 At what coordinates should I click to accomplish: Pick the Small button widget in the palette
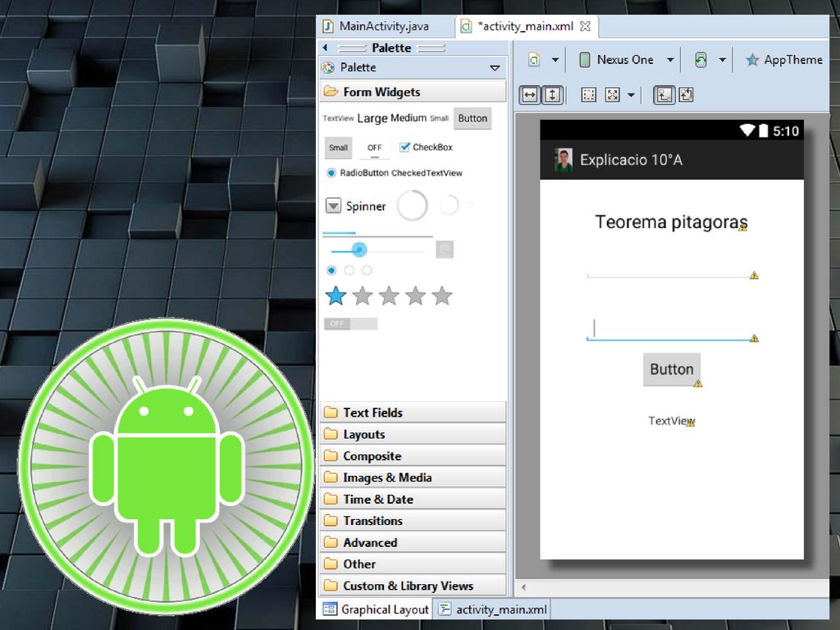338,148
